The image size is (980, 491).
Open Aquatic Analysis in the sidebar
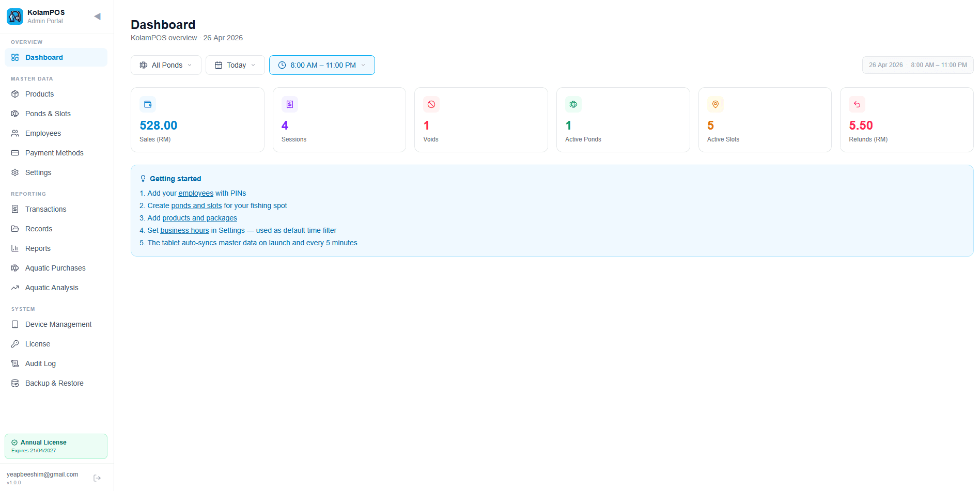(52, 288)
